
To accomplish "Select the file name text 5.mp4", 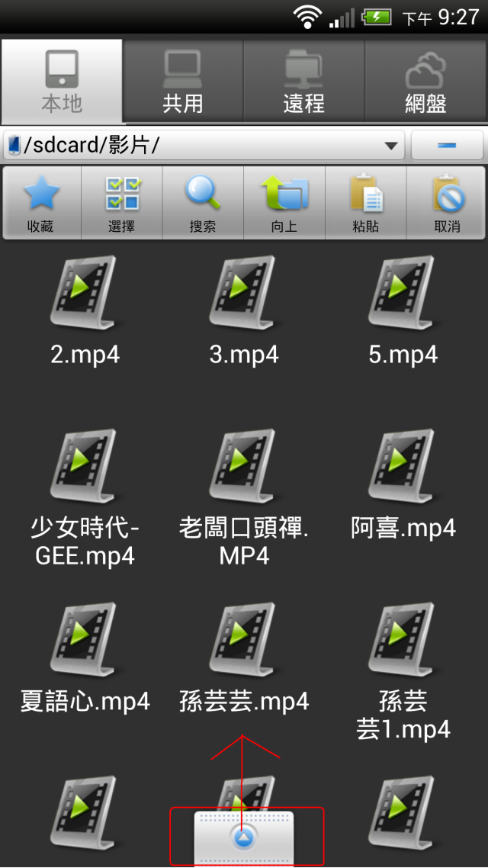I will pos(403,355).
